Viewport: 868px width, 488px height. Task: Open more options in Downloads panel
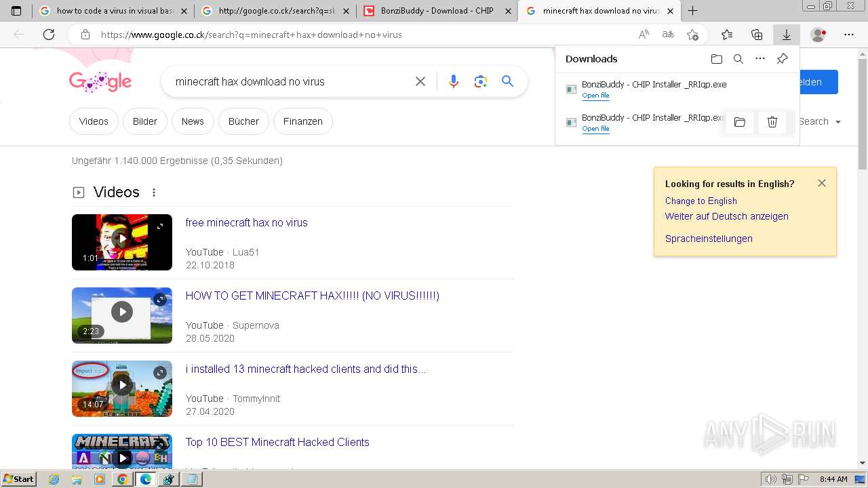[x=760, y=59]
